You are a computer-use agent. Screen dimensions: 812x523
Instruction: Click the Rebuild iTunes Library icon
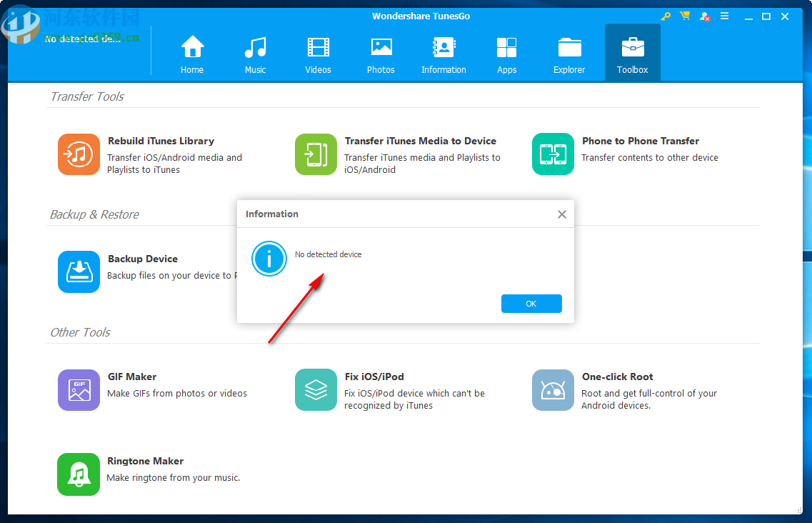tap(79, 154)
